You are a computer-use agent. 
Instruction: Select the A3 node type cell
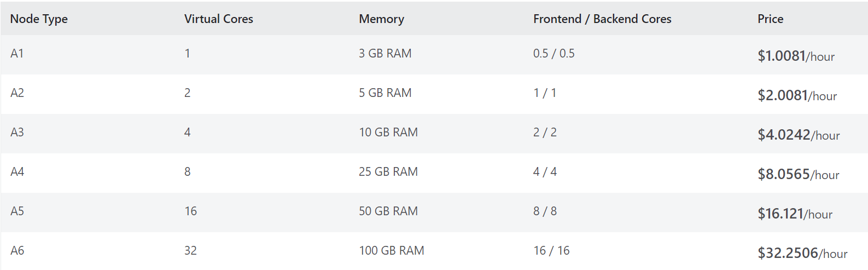(x=17, y=133)
